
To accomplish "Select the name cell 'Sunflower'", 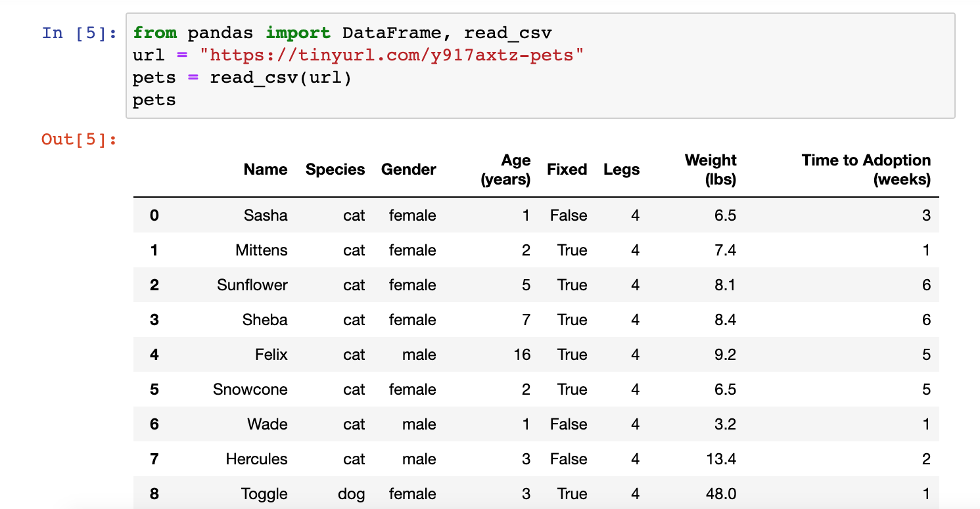I will coord(252,285).
